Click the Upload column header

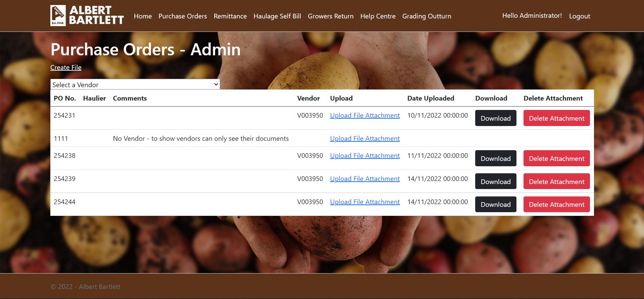pyautogui.click(x=341, y=98)
